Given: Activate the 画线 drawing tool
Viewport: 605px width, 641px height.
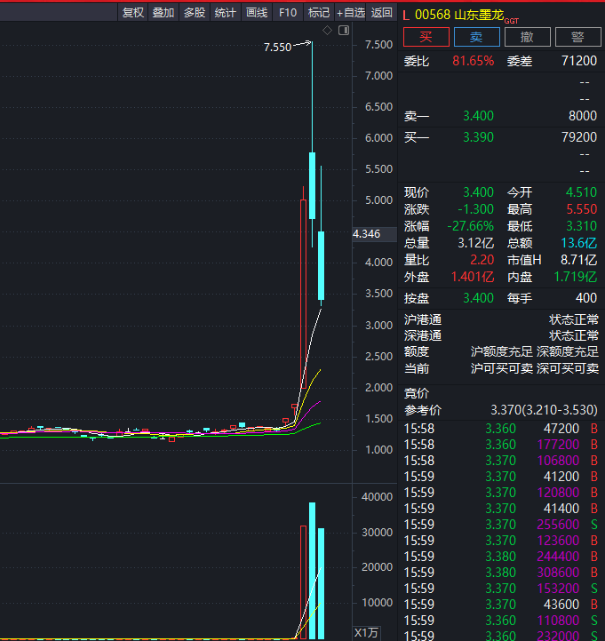Looking at the screenshot, I should tap(256, 12).
